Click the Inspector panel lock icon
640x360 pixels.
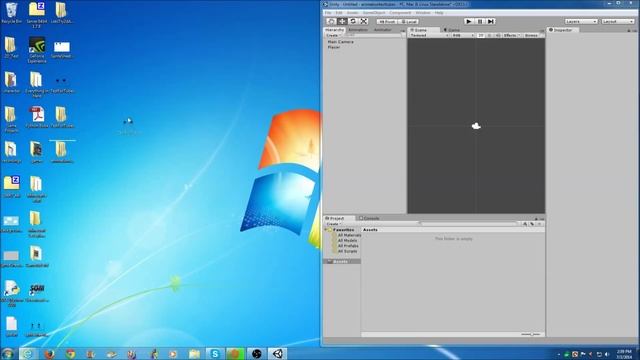click(x=629, y=30)
